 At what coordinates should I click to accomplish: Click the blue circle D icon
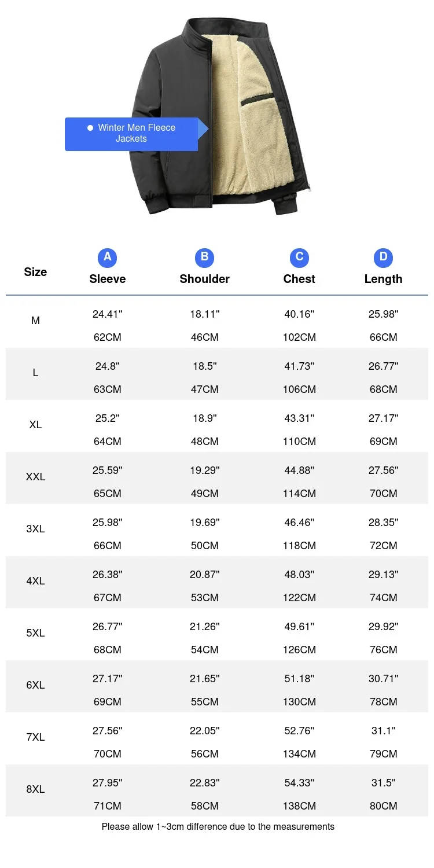[383, 258]
